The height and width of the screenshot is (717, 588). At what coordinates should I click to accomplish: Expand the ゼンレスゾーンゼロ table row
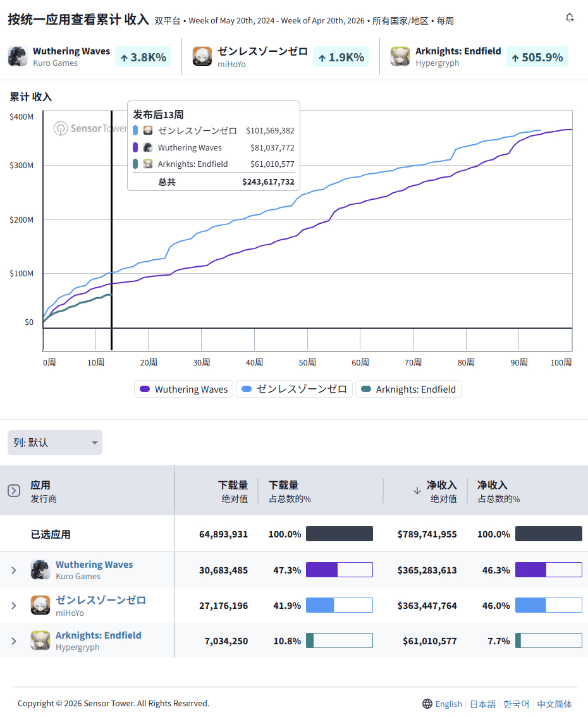(x=14, y=606)
